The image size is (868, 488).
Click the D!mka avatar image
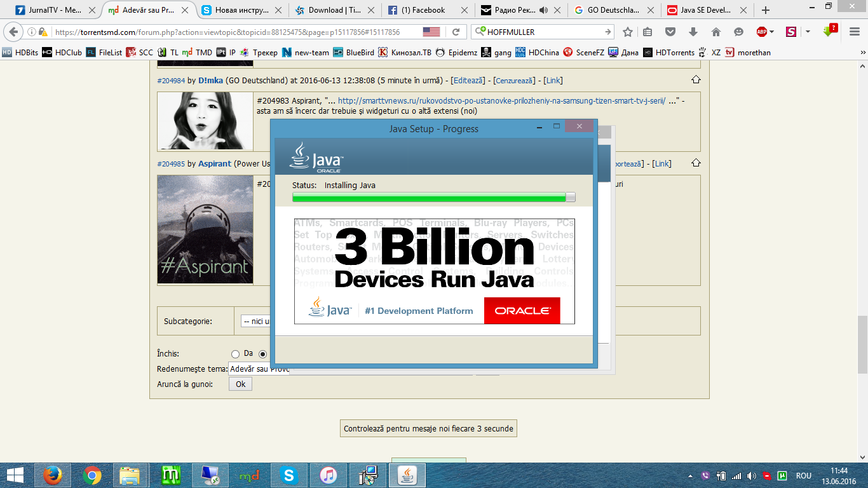click(205, 121)
